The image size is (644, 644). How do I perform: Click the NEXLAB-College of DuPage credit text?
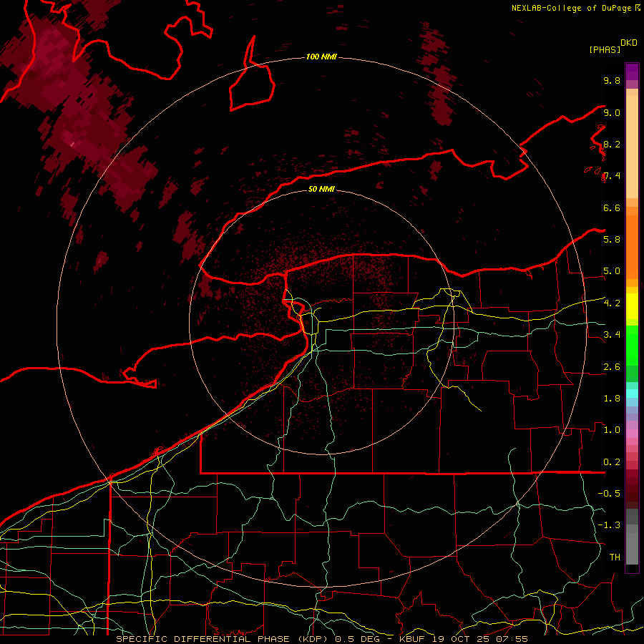pos(571,8)
